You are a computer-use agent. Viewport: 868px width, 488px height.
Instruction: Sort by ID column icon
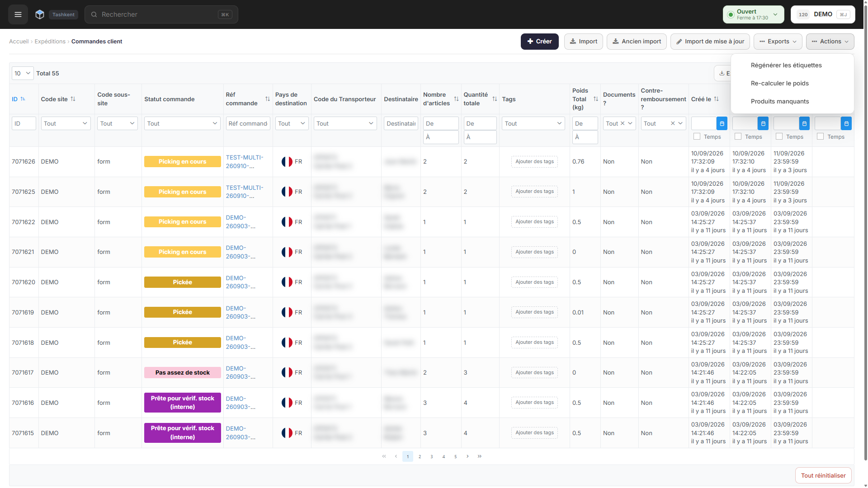[23, 99]
